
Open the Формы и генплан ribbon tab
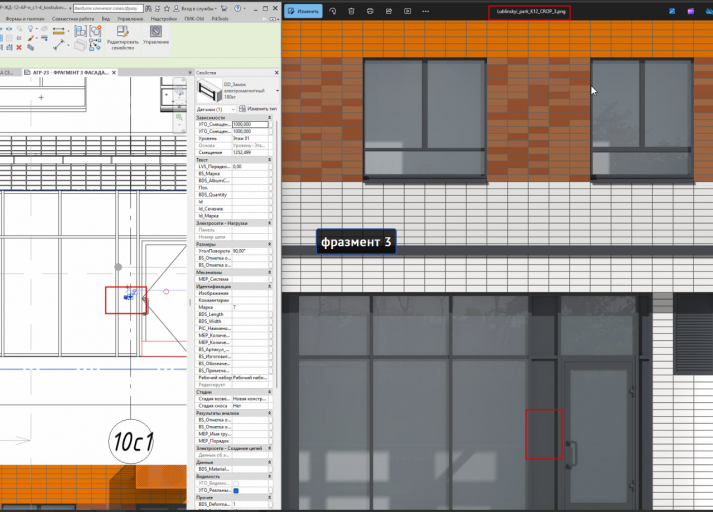click(25, 19)
